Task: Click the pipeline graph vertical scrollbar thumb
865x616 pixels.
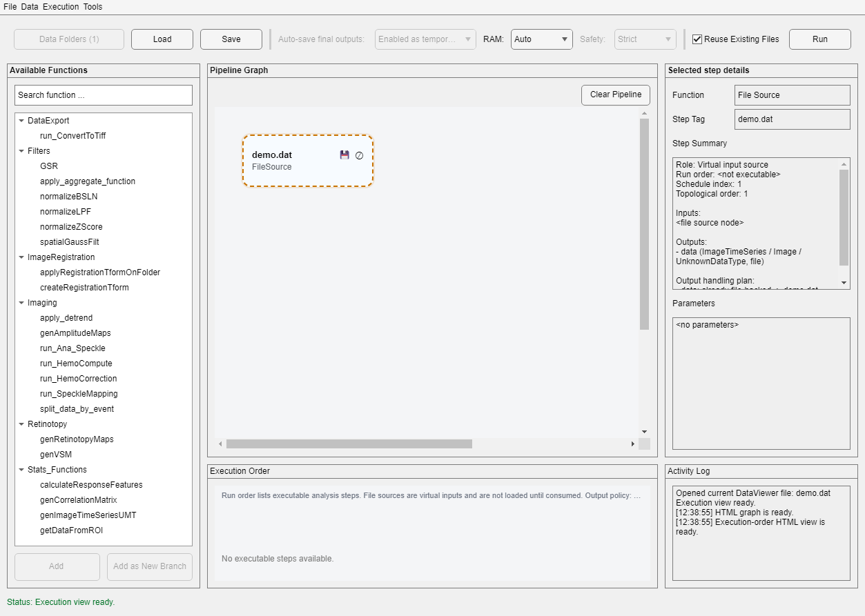Action: click(x=645, y=224)
